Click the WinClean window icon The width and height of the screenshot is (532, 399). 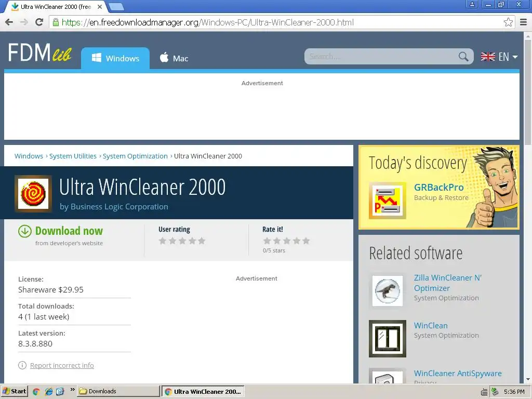[388, 339]
